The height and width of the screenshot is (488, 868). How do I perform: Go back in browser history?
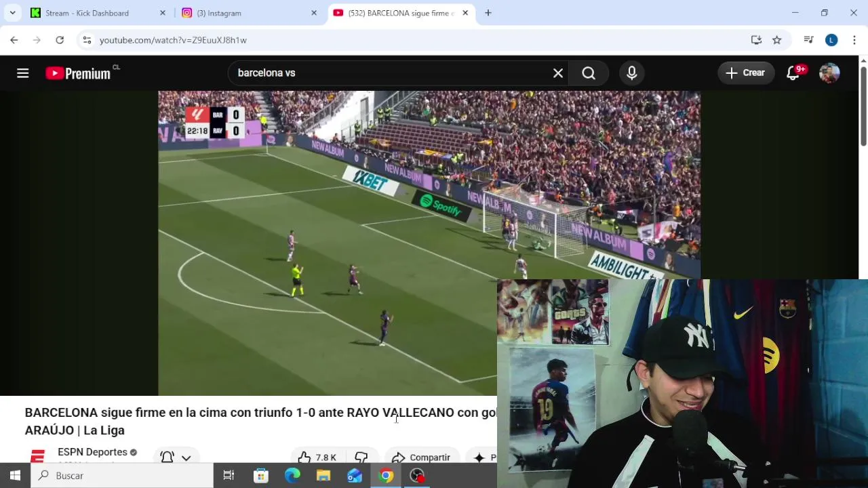tap(14, 40)
